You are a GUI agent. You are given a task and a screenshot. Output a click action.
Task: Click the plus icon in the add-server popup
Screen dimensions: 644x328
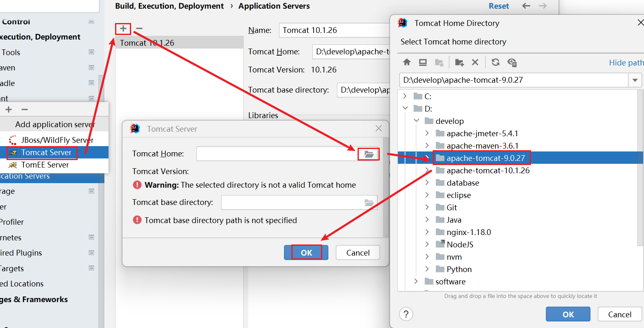(x=9, y=109)
